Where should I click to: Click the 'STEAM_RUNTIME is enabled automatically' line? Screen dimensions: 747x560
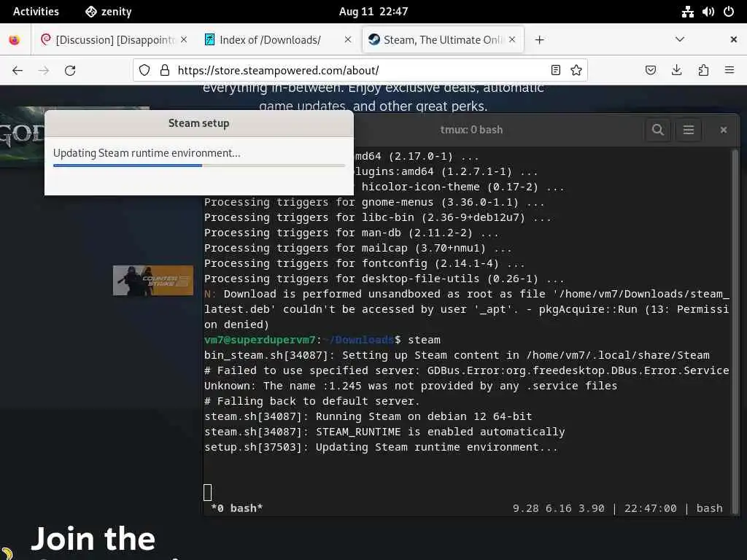(384, 432)
